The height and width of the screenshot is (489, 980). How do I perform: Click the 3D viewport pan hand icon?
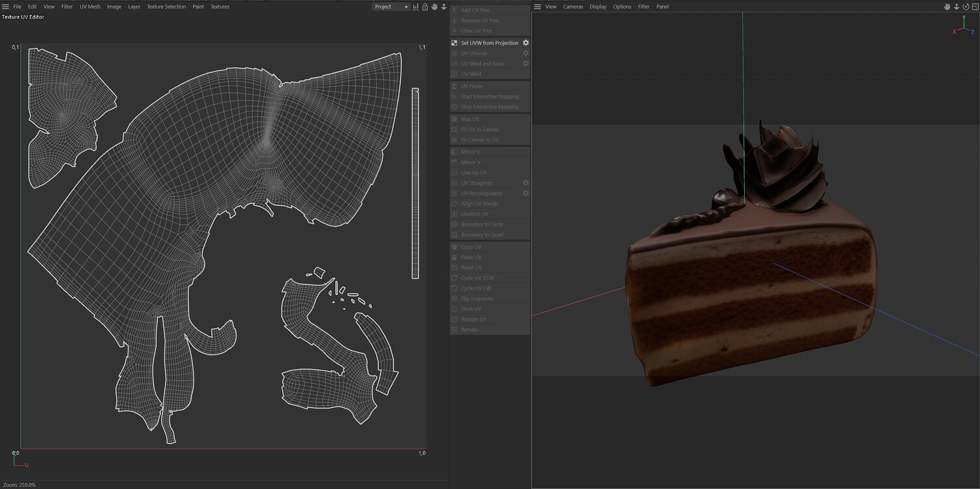[947, 7]
